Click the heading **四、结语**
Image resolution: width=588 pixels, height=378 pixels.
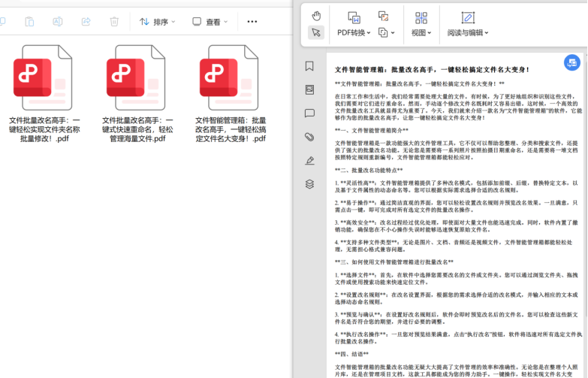point(351,354)
